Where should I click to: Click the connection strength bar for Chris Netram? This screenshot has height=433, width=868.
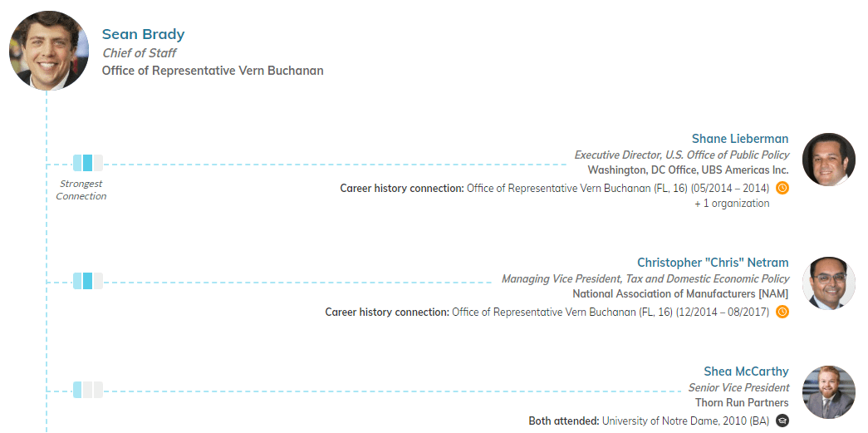(x=87, y=281)
